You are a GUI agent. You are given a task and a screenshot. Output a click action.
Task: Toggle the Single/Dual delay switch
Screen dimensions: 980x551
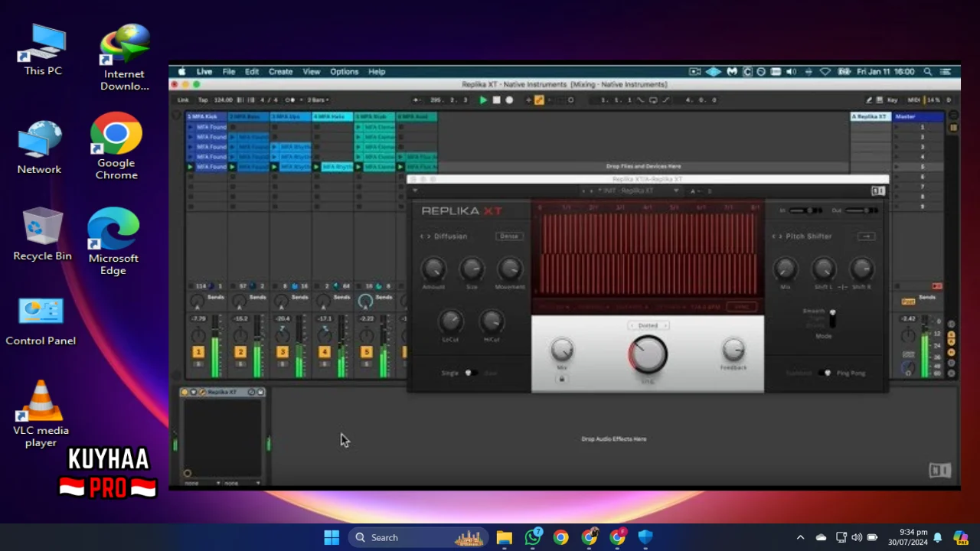(x=471, y=373)
